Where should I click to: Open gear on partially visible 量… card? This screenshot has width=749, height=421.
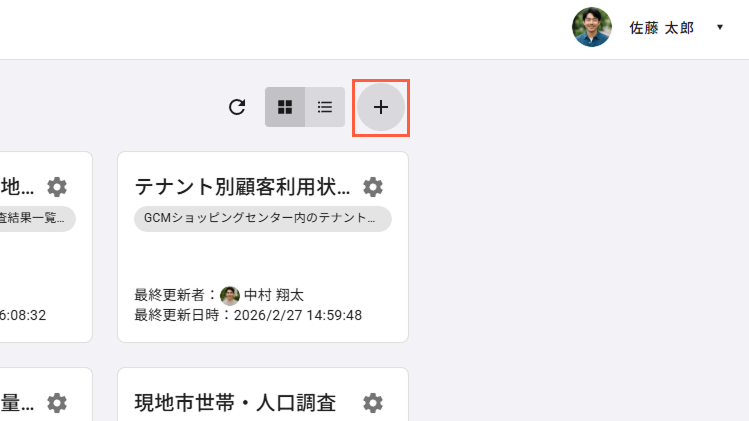click(57, 403)
